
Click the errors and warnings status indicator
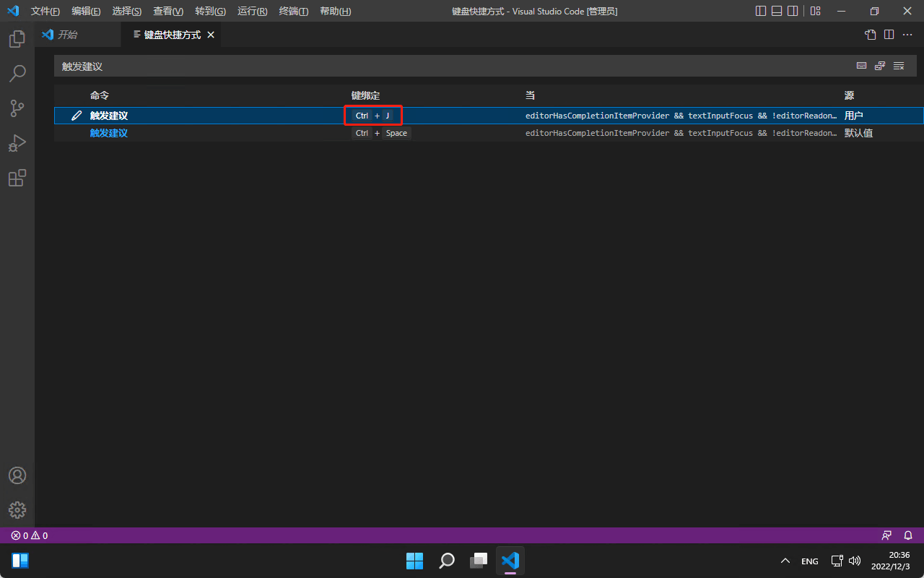click(30, 535)
